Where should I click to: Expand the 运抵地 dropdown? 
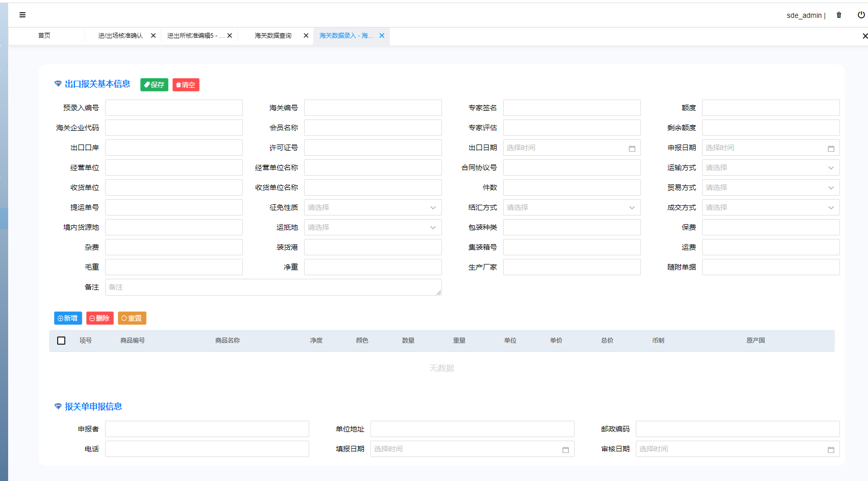click(373, 227)
